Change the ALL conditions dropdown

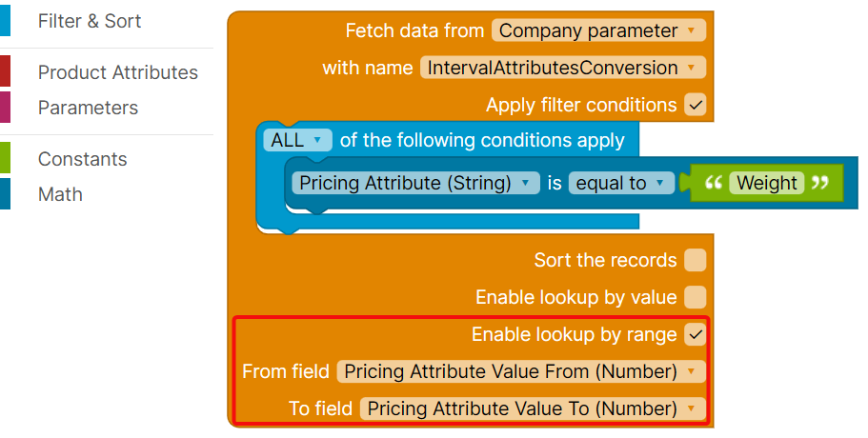pyautogui.click(x=297, y=141)
